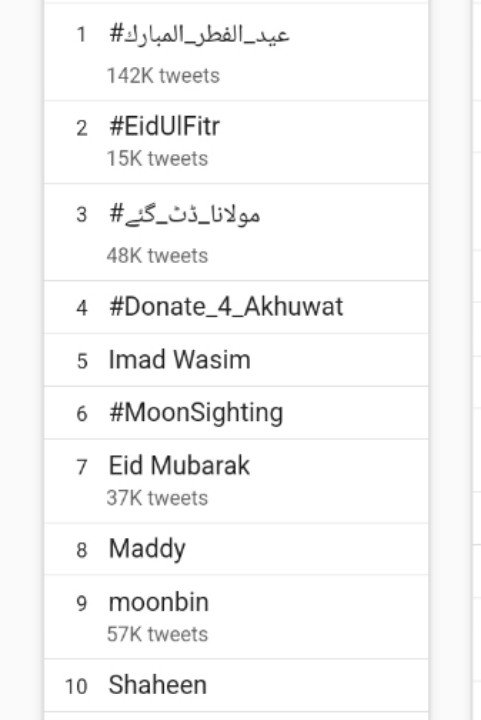Click rank number 4 beside #Donate_4_Akhuwat
The width and height of the screenshot is (481, 720).
82,308
